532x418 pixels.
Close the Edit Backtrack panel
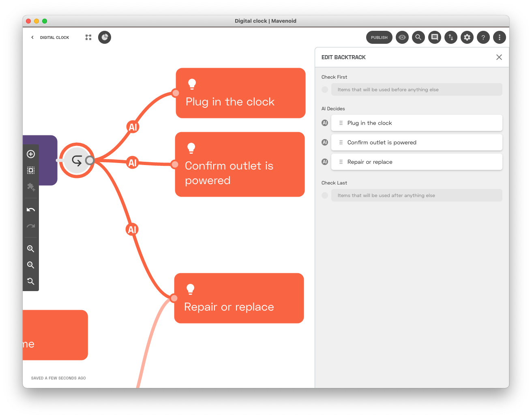click(x=499, y=57)
